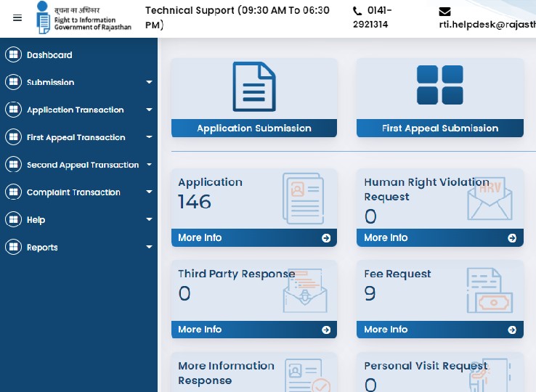Click the Application Submission button label
The image size is (536, 392).
[x=253, y=128]
